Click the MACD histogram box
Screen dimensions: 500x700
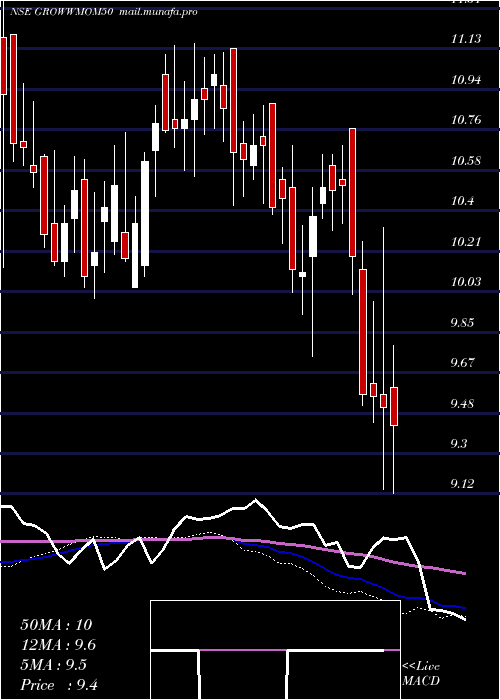(x=275, y=650)
